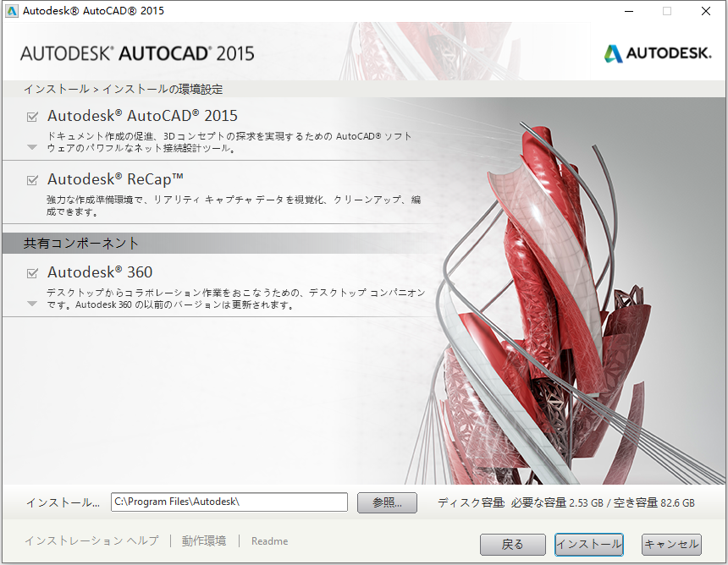Close the installer window
The image size is (728, 565).
pos(706,11)
